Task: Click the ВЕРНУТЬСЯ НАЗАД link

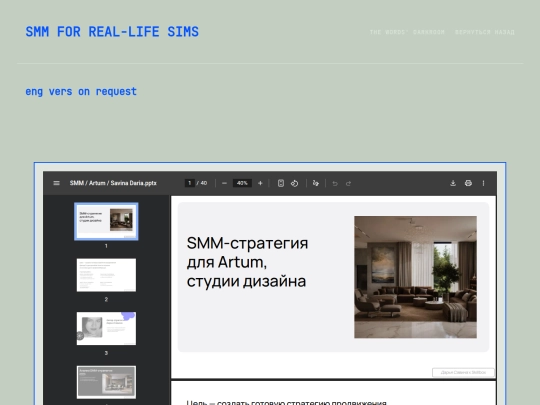Action: (x=485, y=32)
